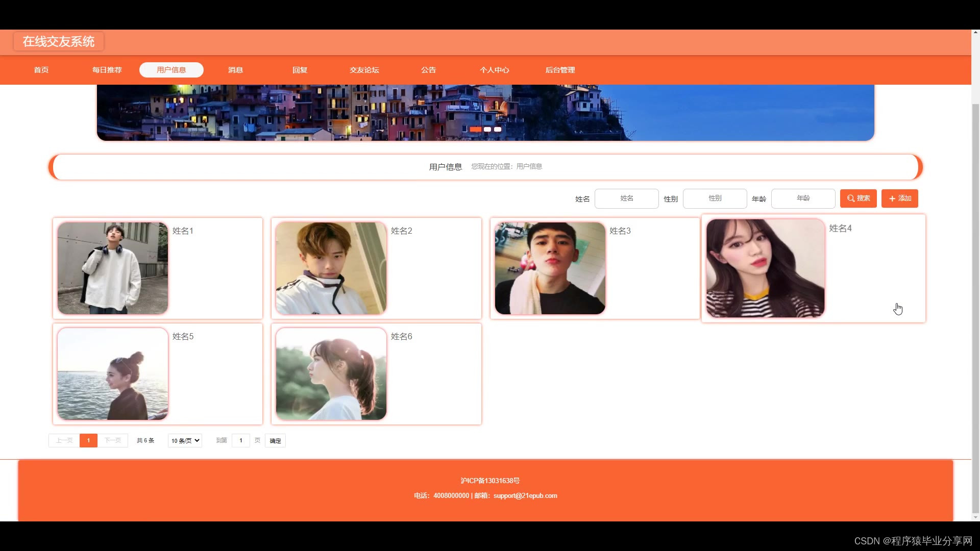980x551 pixels.
Task: Select the 姓名6 profile picture
Action: pyautogui.click(x=331, y=374)
